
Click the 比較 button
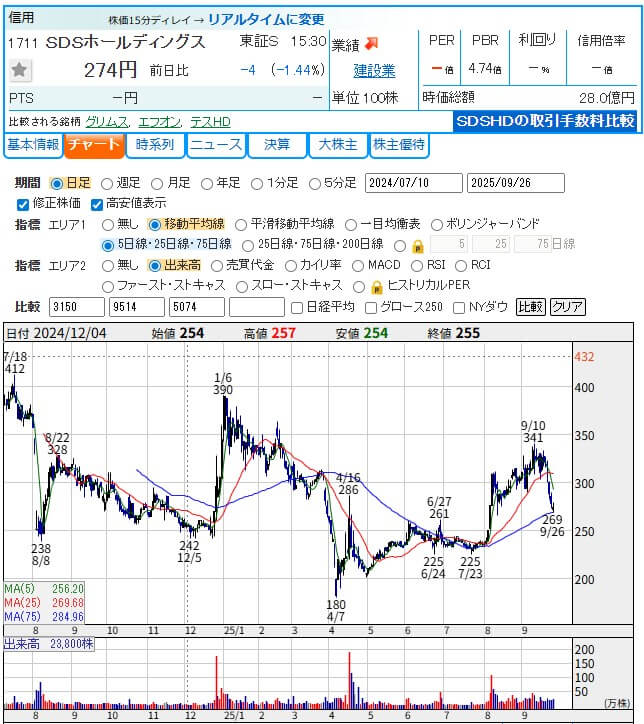coord(530,307)
